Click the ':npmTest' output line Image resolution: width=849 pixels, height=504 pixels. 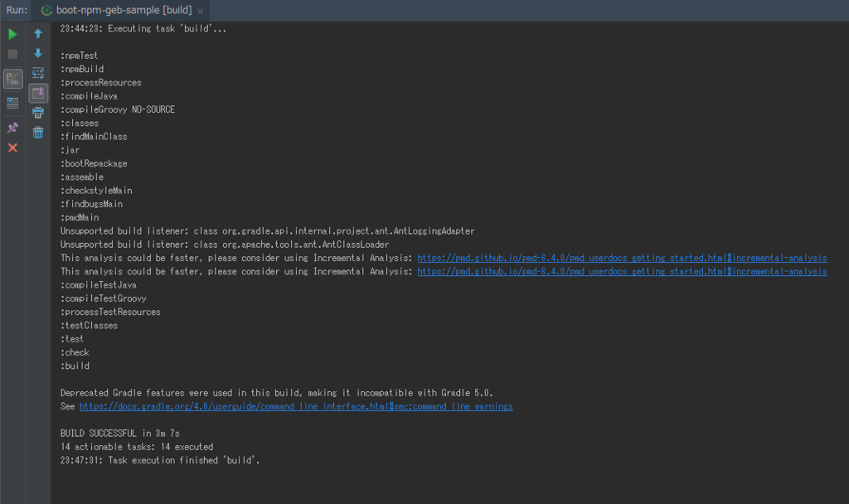79,56
